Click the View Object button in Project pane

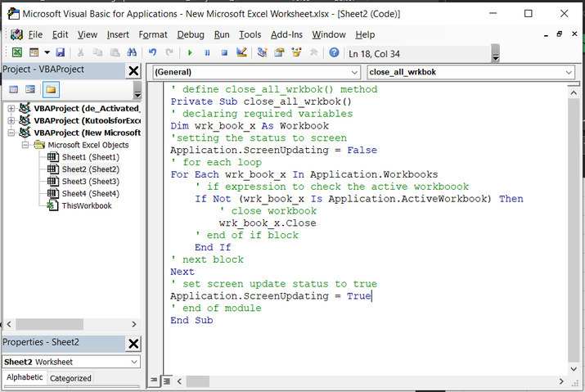pos(31,89)
